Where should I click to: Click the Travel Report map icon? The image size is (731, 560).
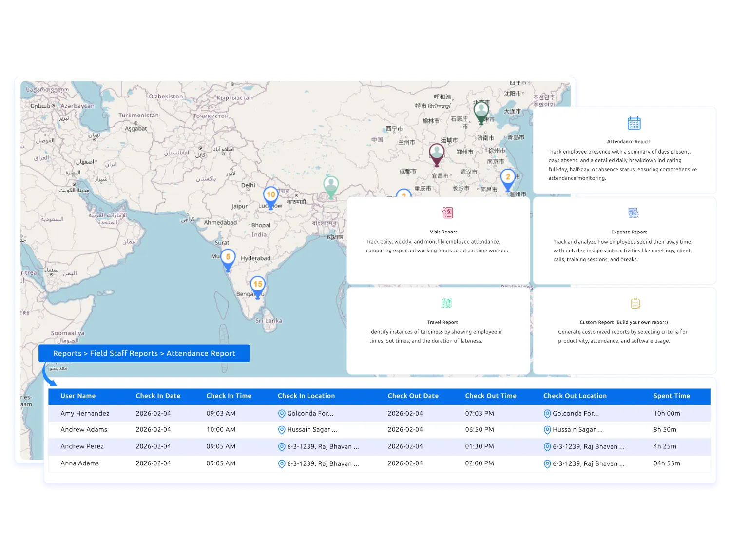point(446,303)
